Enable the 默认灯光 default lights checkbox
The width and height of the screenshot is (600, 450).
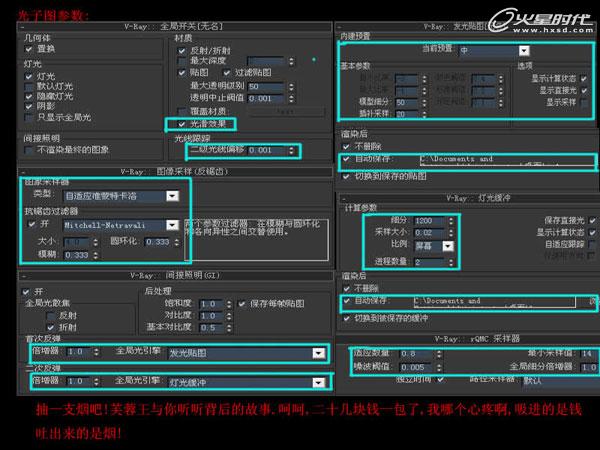tap(29, 86)
